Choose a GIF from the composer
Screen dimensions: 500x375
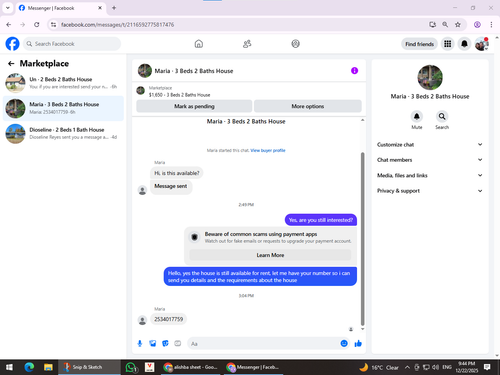(178, 343)
